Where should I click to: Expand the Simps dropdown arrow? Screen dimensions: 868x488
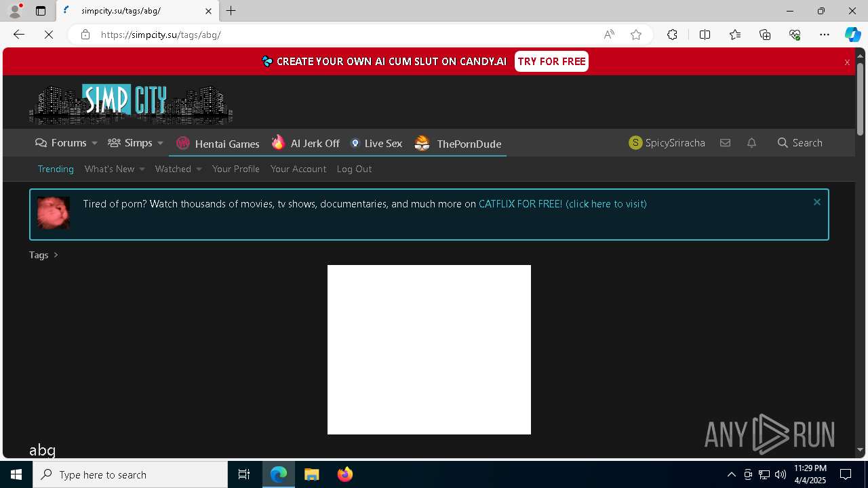pos(160,143)
